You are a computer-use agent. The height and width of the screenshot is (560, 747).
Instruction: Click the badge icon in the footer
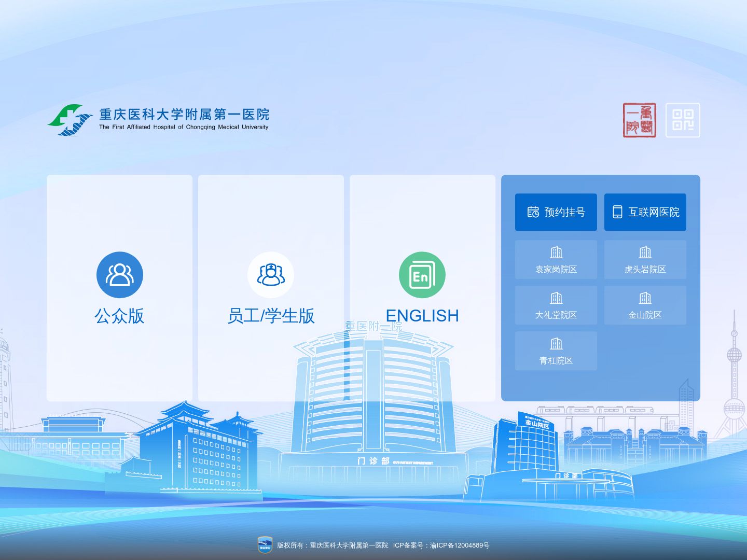(265, 545)
